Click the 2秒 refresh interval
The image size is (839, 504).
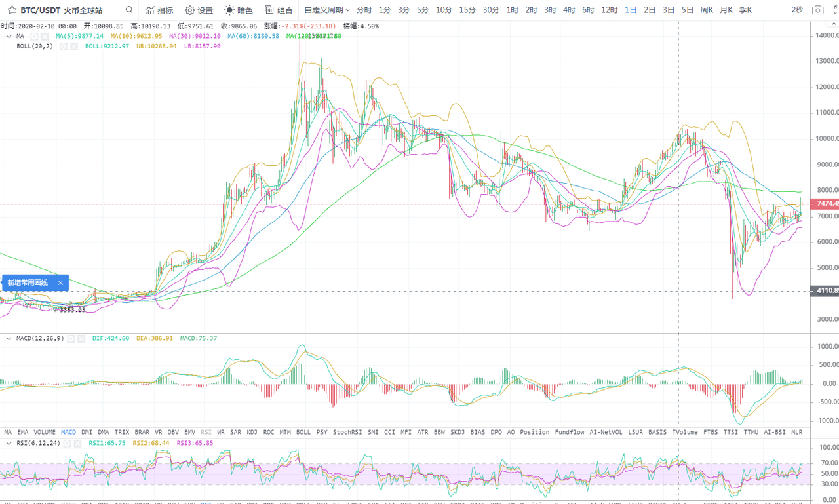[796, 10]
